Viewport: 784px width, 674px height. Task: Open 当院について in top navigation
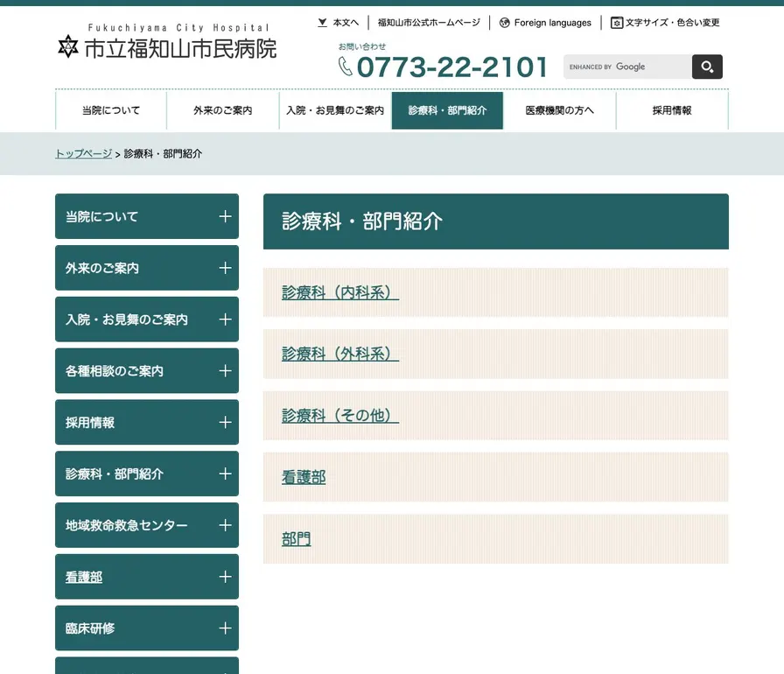point(111,110)
